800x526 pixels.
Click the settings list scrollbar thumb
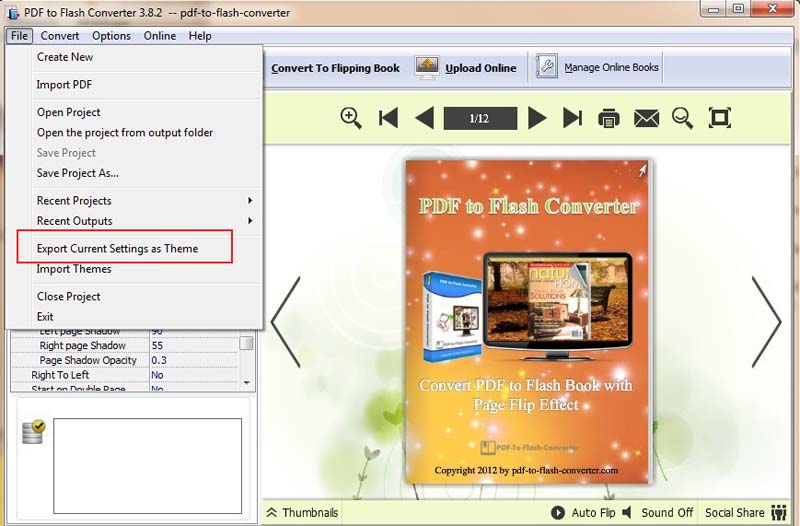pyautogui.click(x=246, y=343)
